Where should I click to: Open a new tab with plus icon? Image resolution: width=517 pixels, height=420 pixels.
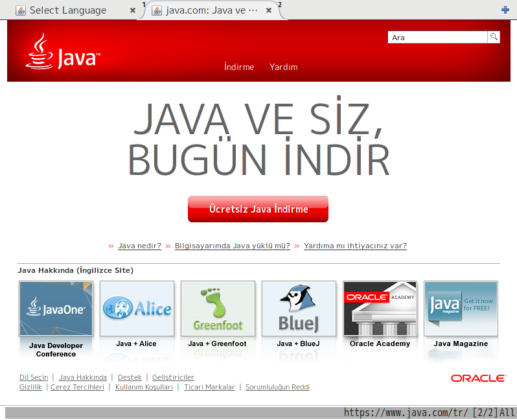(505, 10)
